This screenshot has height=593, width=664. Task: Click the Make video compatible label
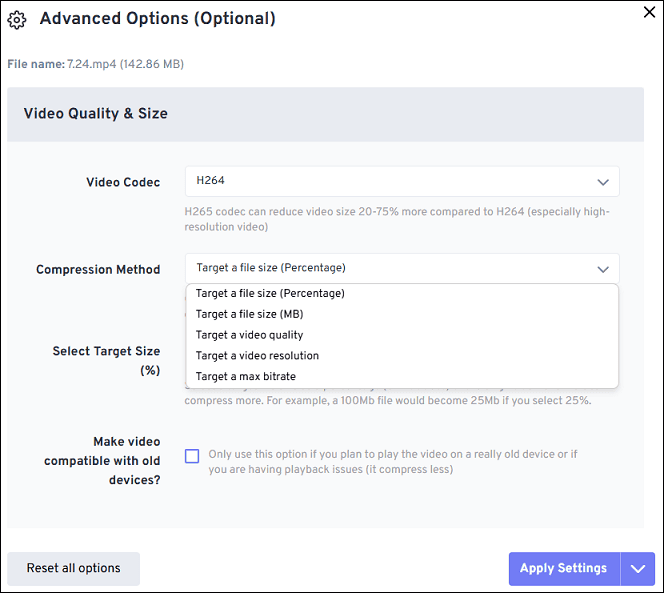coord(102,460)
